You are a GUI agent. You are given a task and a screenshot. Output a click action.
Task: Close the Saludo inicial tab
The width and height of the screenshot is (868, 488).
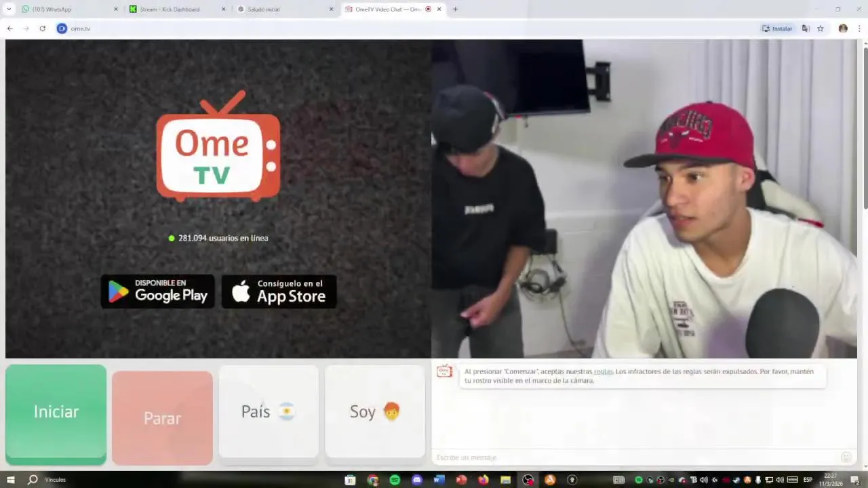pos(332,9)
